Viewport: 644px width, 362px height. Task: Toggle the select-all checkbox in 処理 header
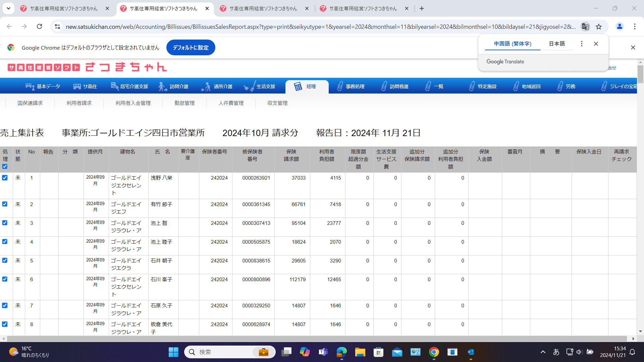5,167
